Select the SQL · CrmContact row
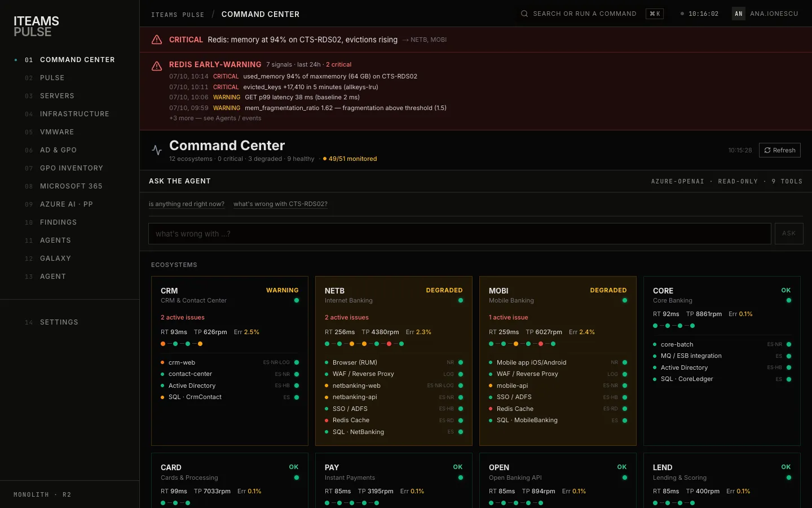 pos(230,397)
